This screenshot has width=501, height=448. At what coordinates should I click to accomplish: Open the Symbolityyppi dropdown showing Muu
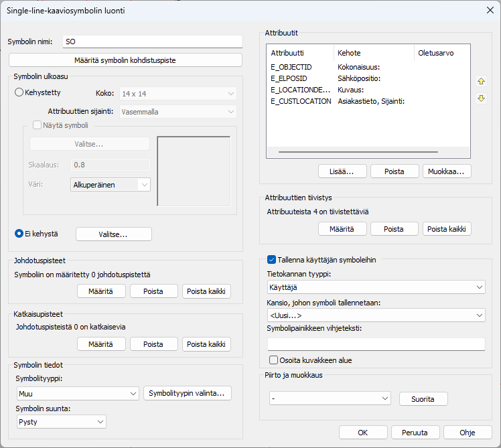pyautogui.click(x=77, y=394)
